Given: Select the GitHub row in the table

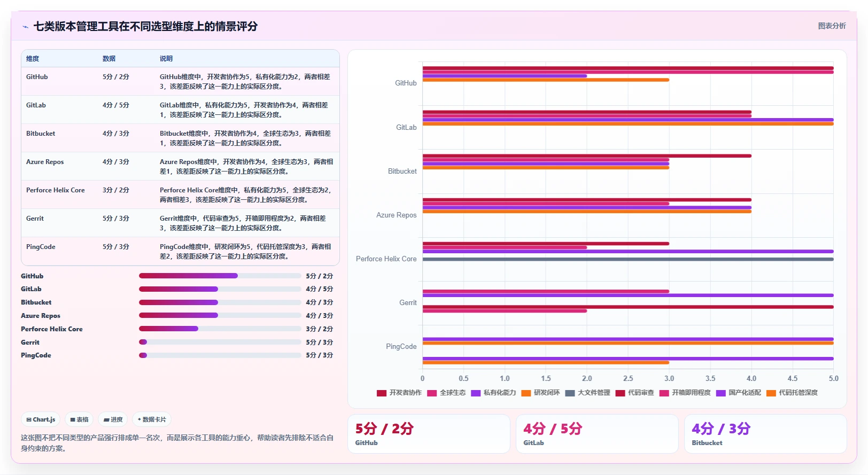Looking at the screenshot, I should pos(180,81).
